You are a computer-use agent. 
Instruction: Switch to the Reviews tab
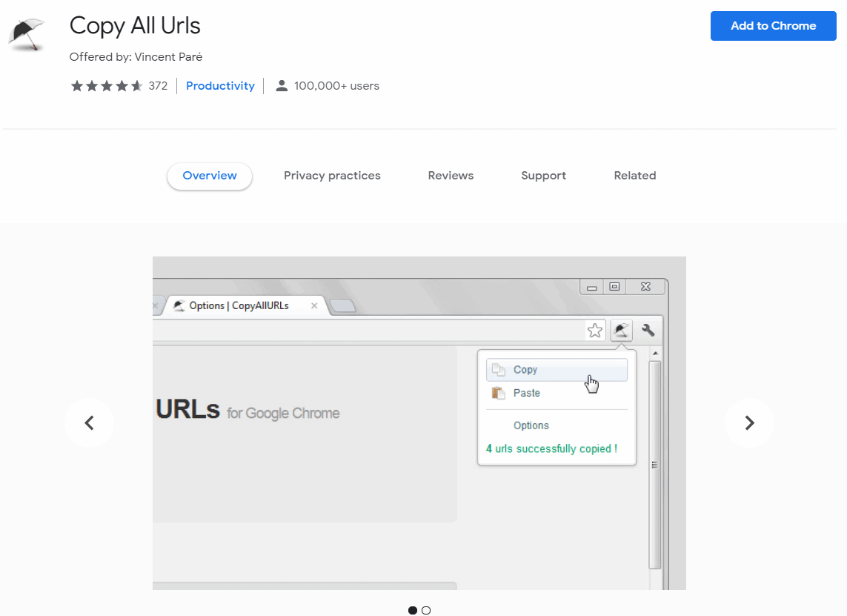451,175
